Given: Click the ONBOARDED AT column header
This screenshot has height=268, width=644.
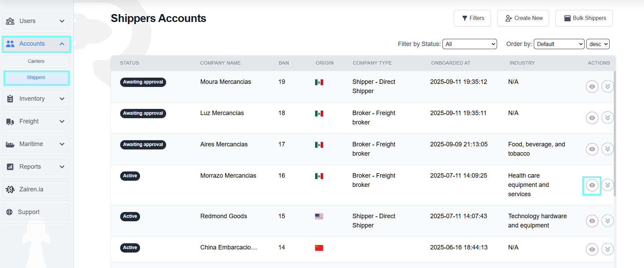Looking at the screenshot, I should click(451, 63).
